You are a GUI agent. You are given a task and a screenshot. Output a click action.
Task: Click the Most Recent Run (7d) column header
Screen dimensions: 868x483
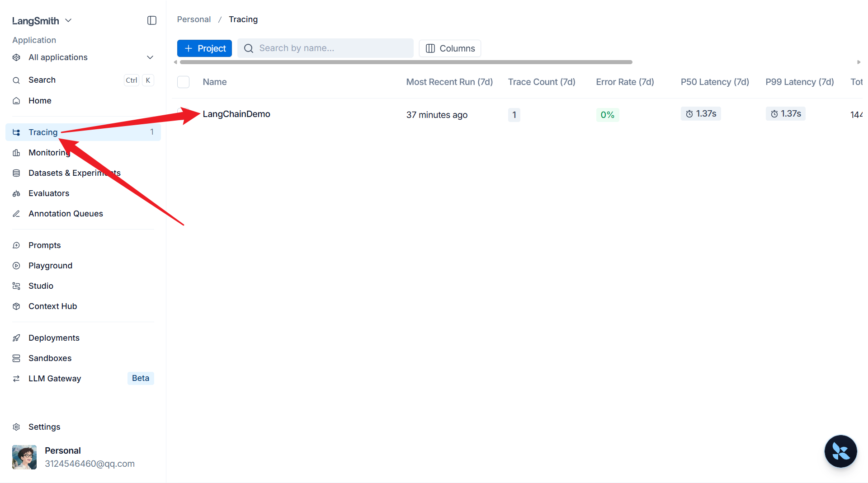(x=449, y=82)
